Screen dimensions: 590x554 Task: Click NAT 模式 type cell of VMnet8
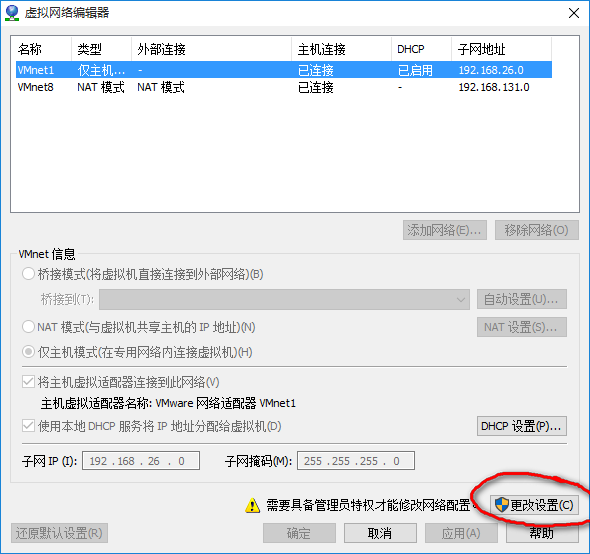(x=101, y=87)
